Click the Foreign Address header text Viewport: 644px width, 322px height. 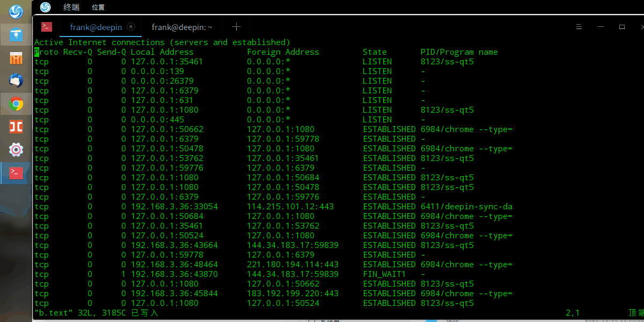coord(283,52)
